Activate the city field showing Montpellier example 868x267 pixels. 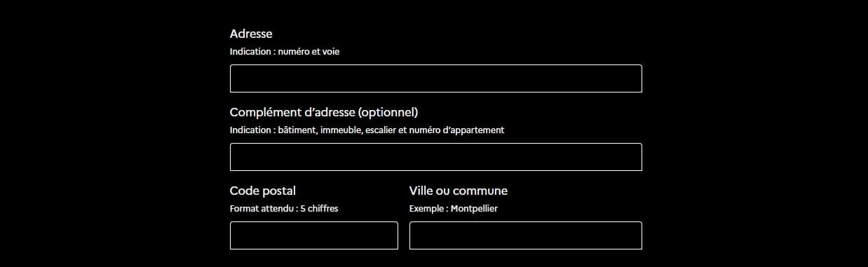pyautogui.click(x=525, y=235)
